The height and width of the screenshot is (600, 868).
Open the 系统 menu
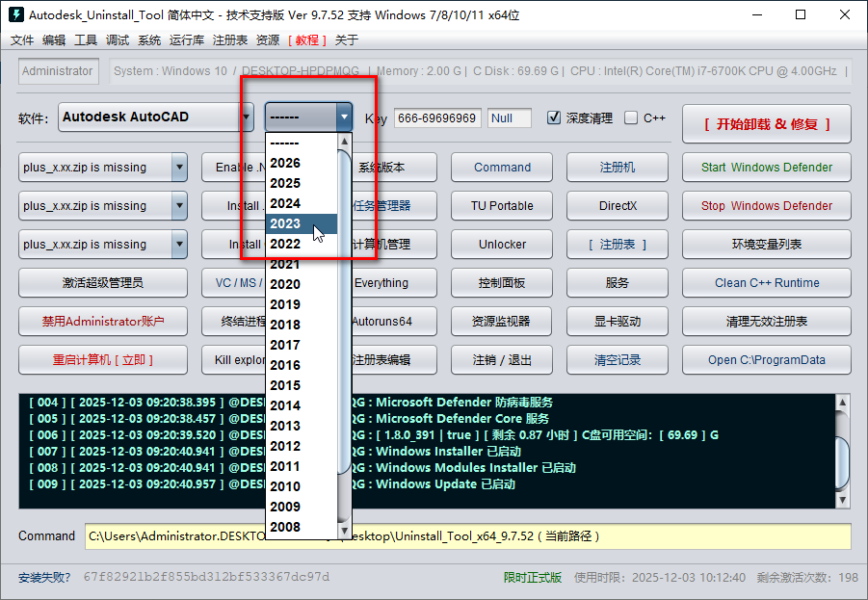(x=149, y=39)
